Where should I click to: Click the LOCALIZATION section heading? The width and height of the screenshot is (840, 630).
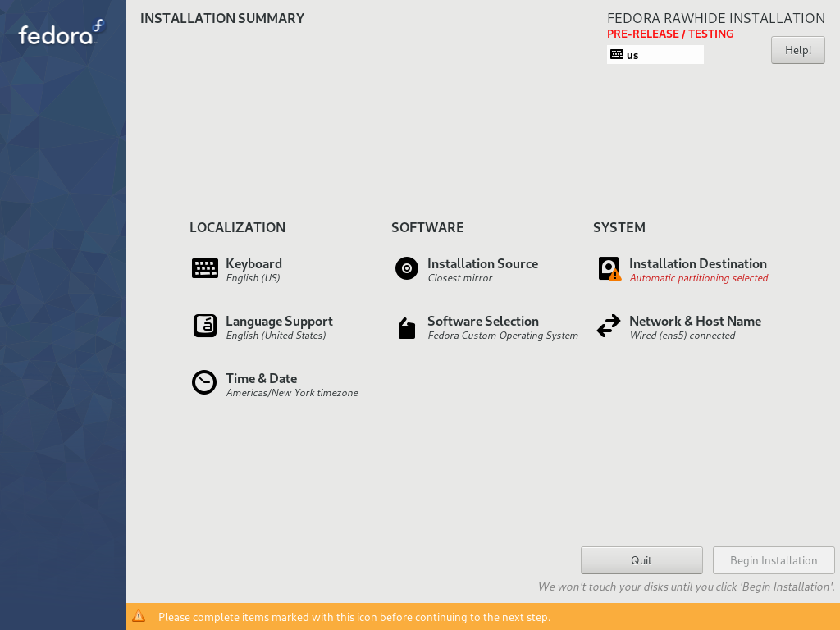(x=237, y=227)
